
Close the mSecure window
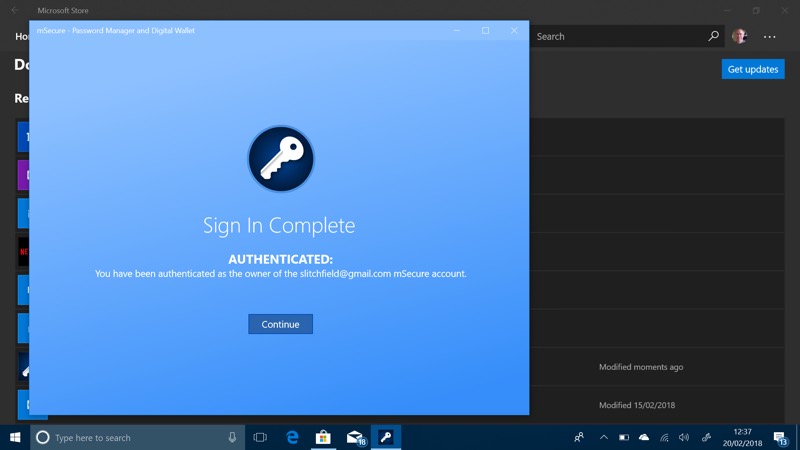pos(514,31)
